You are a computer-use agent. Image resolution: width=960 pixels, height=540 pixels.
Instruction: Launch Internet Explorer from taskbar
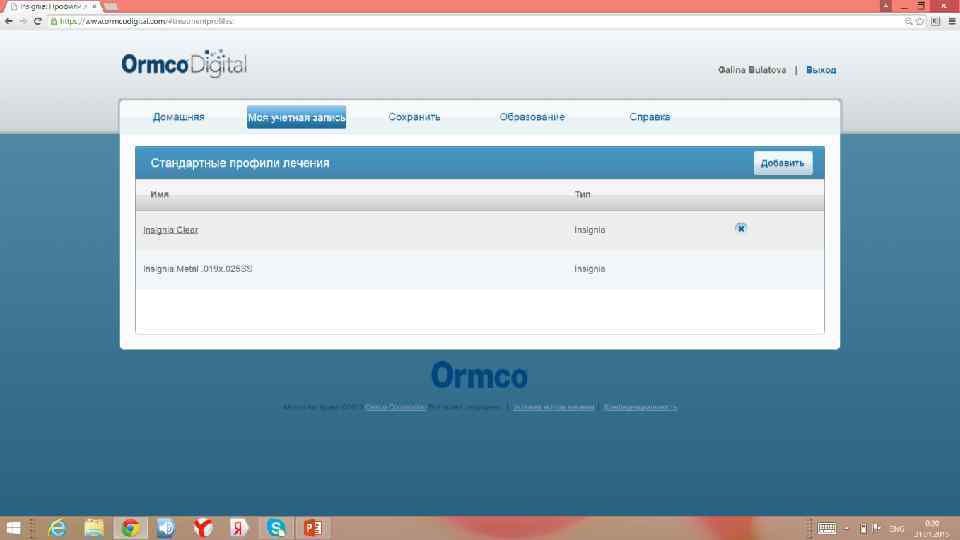[x=57, y=528]
